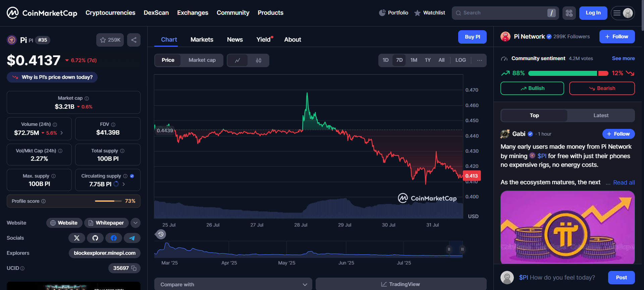Image resolution: width=644 pixels, height=290 pixels.
Task: Open the Facebook social link
Action: 114,238
